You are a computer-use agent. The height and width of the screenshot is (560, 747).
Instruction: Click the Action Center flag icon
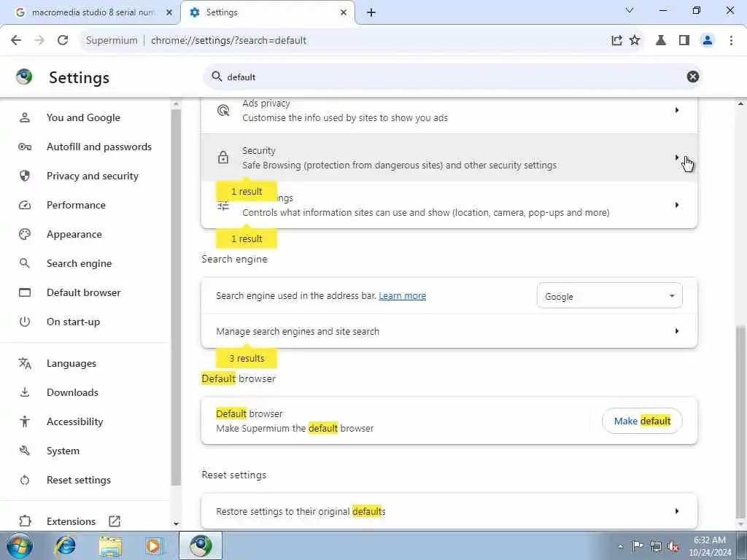(x=637, y=546)
